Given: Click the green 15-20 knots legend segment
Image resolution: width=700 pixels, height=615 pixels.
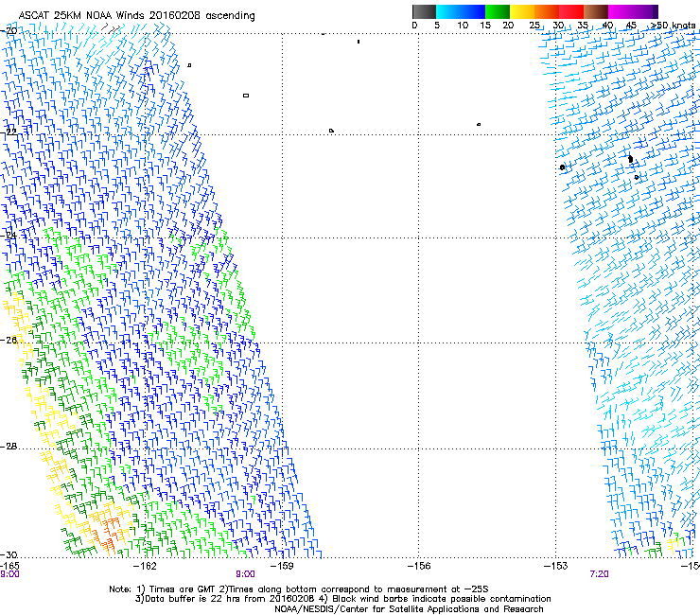Looking at the screenshot, I should tap(497, 11).
